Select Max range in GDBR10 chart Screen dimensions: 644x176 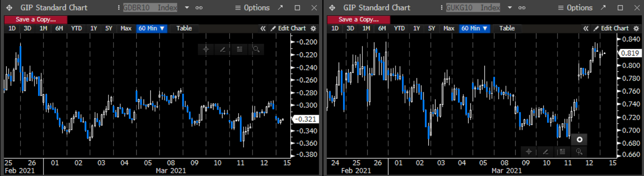pos(126,28)
